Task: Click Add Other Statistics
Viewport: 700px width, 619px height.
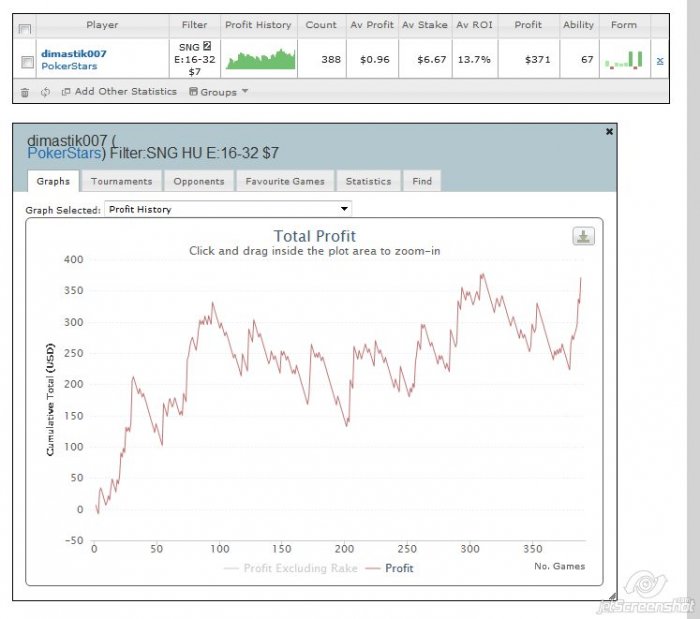Action: (x=119, y=91)
